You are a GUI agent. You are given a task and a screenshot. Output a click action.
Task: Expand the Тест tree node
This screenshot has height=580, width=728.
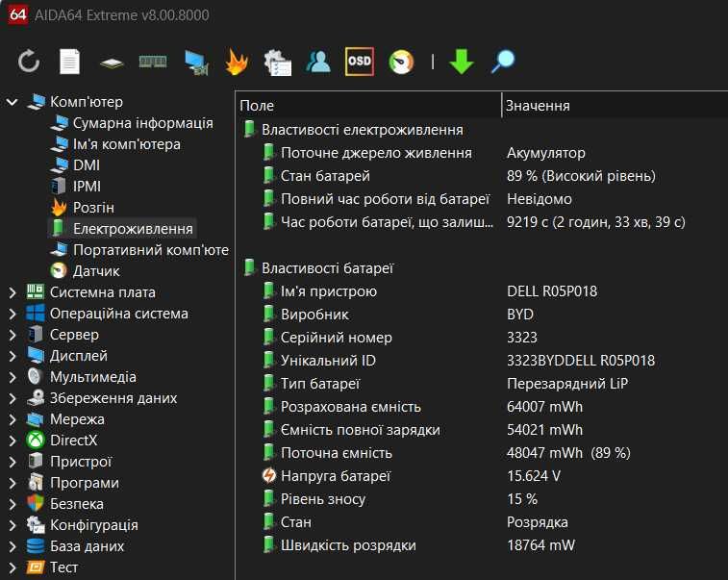13,567
